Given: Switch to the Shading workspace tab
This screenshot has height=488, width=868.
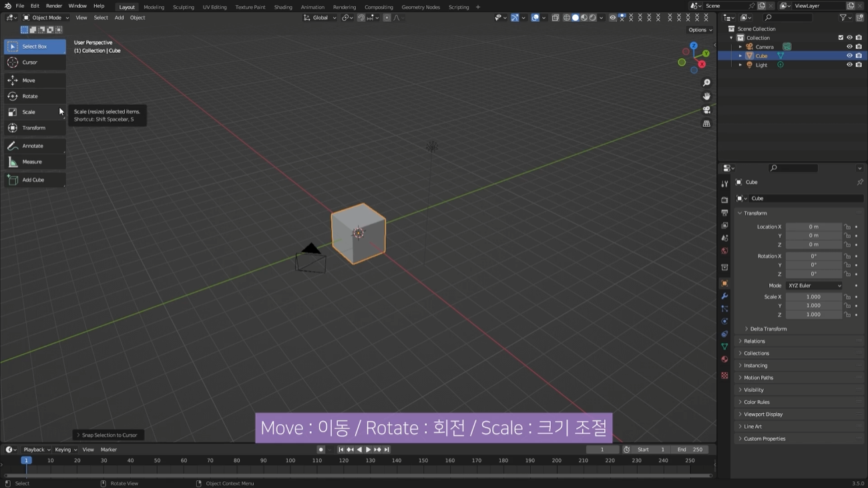Looking at the screenshot, I should (x=283, y=7).
